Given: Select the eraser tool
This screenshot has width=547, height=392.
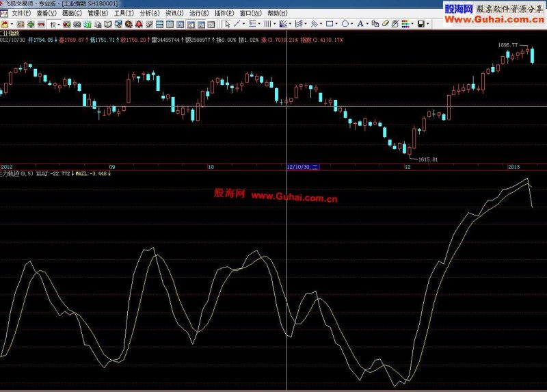Looking at the screenshot, I should click(385, 24).
